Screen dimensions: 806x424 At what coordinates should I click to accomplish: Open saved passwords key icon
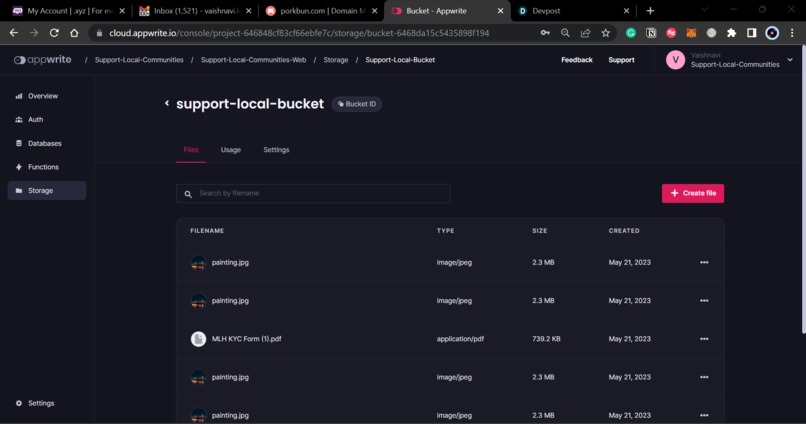coord(545,33)
